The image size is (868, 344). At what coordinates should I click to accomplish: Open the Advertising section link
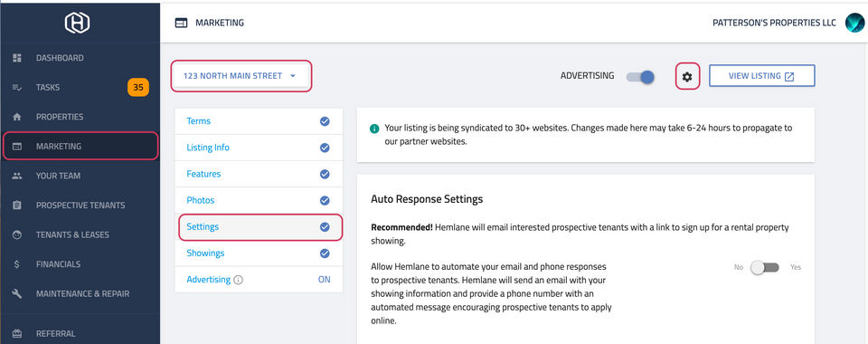point(208,280)
